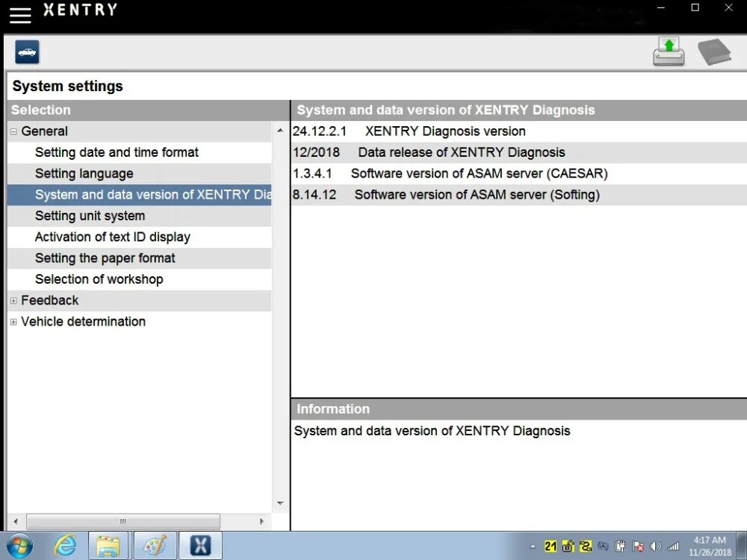This screenshot has height=560, width=747.
Task: Click the horizontal scrollbar left arrow
Action: (16, 521)
